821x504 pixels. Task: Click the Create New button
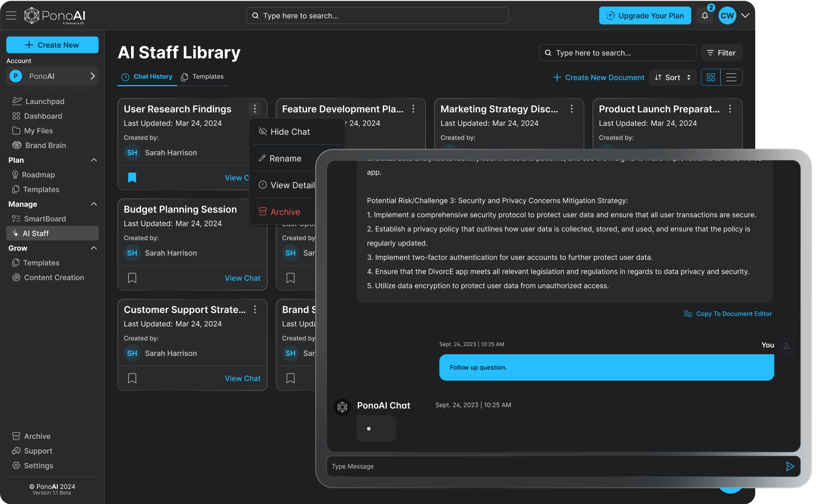click(52, 45)
